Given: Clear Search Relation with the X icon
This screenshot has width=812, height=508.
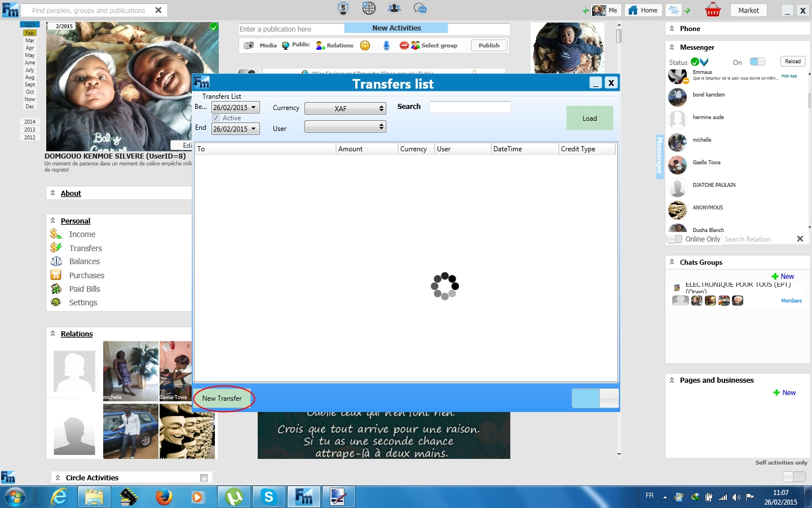Looking at the screenshot, I should pyautogui.click(x=800, y=239).
